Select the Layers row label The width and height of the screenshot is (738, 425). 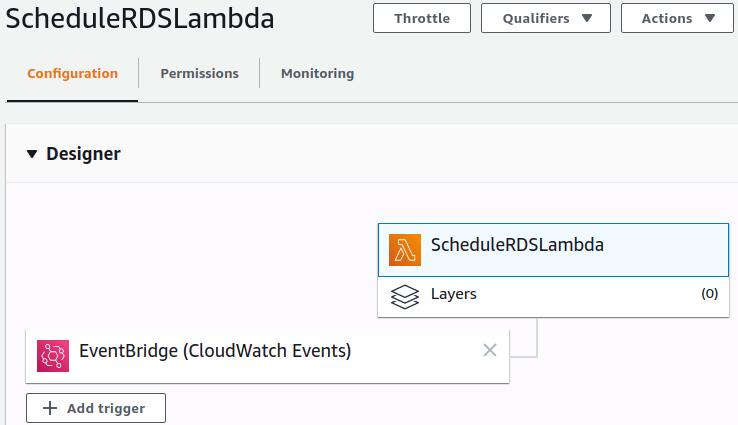click(x=454, y=294)
